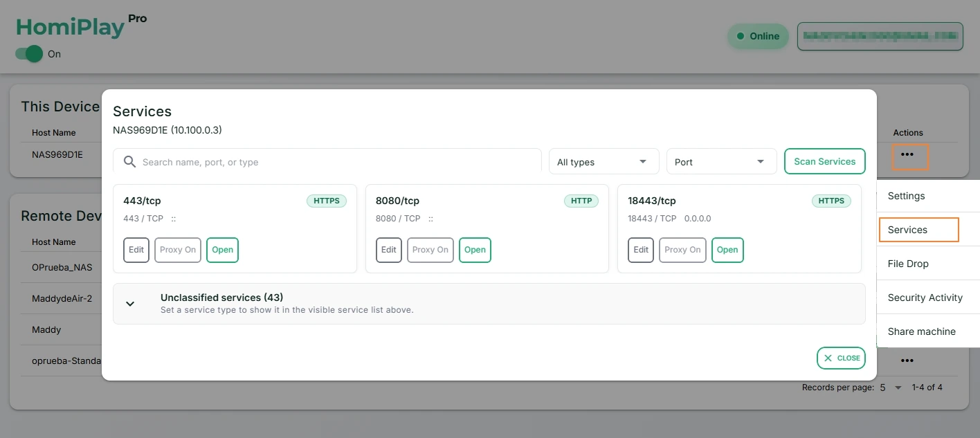Edit the 18443/tcp service
This screenshot has height=438, width=980.
(x=642, y=250)
